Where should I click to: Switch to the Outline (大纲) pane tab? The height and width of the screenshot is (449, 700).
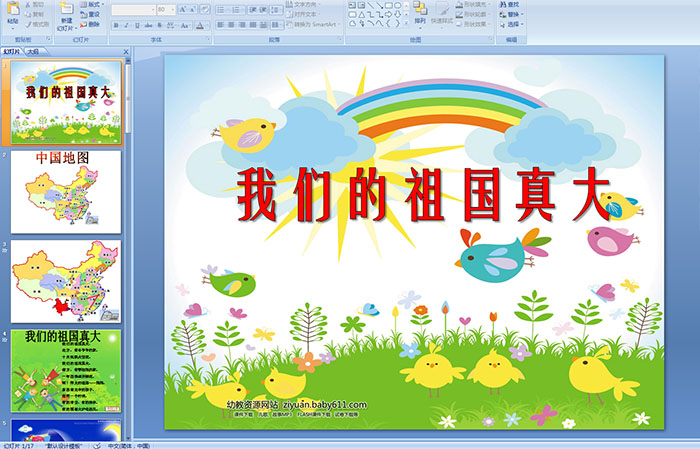[x=34, y=52]
